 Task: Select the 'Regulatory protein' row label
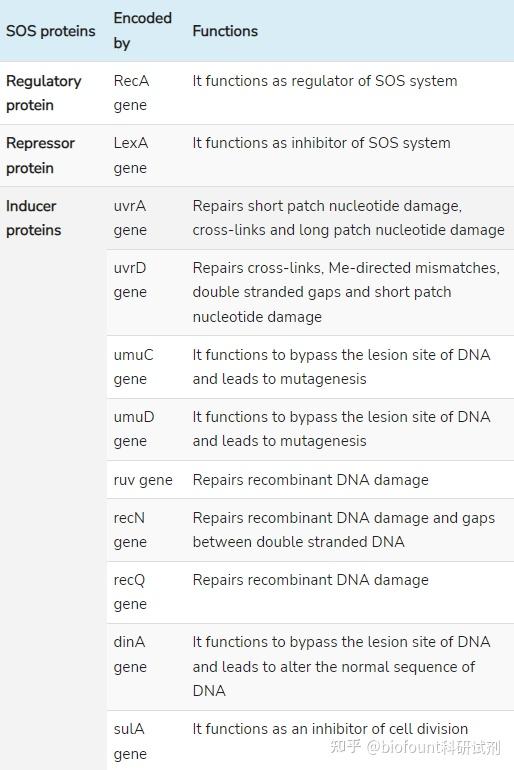coord(44,93)
